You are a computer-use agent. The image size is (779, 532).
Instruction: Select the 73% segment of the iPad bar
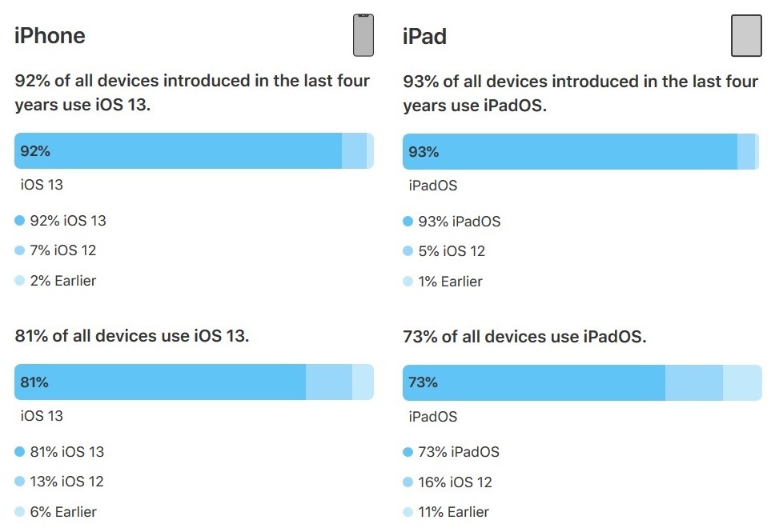click(534, 382)
